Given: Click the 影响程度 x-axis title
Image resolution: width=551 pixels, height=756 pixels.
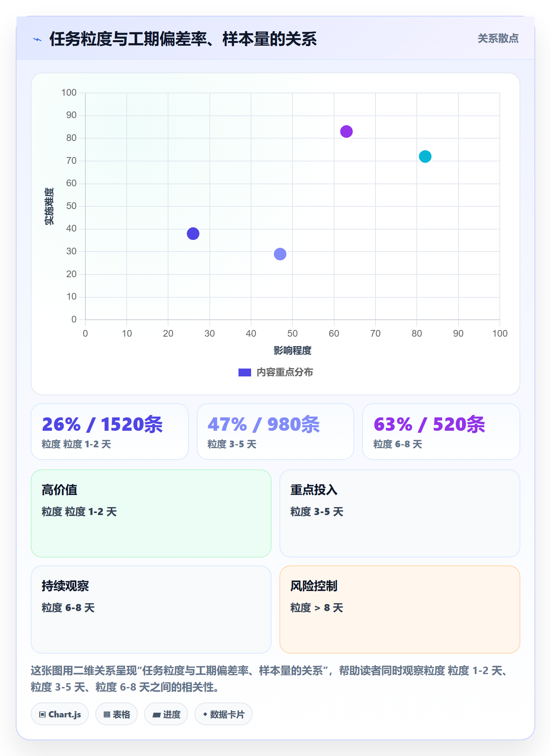Looking at the screenshot, I should click(x=292, y=350).
